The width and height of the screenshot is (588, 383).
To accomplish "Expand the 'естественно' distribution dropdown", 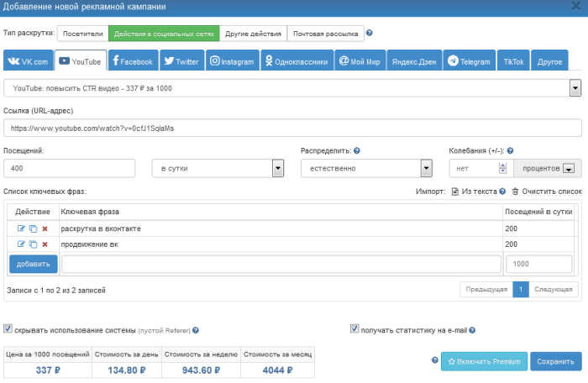I will point(426,169).
